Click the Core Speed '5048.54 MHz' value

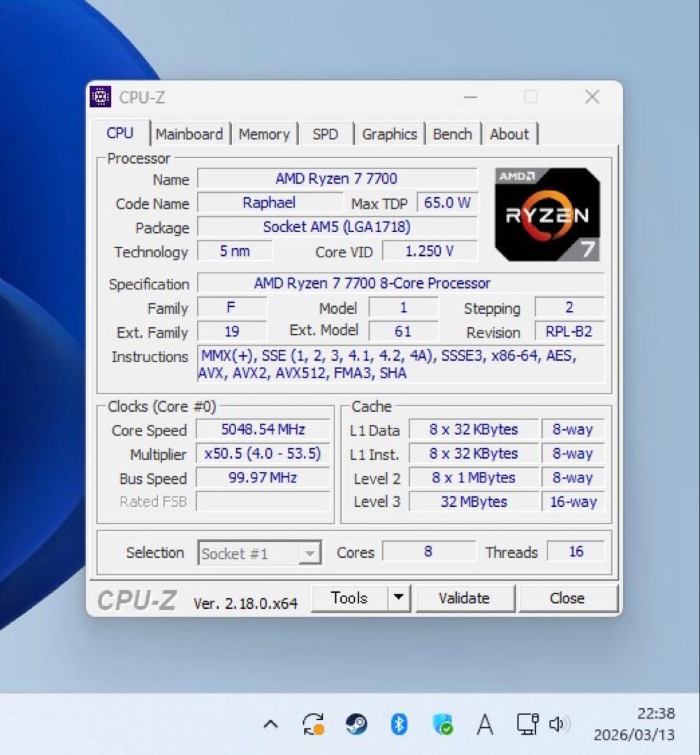pos(263,429)
